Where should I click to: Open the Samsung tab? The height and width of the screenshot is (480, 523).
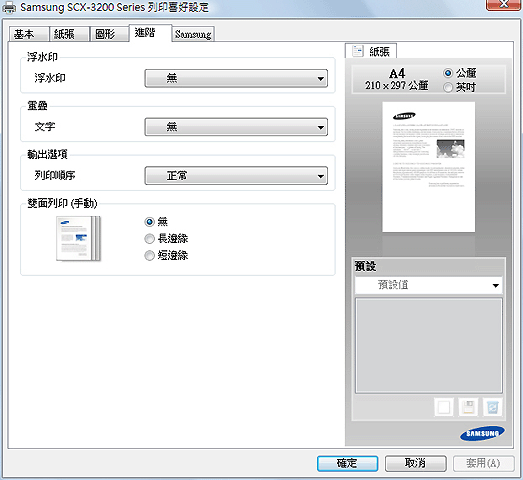[193, 34]
